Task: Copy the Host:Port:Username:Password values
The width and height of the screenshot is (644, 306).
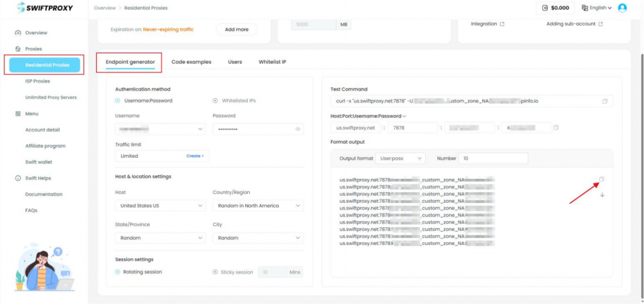Action: (x=555, y=128)
